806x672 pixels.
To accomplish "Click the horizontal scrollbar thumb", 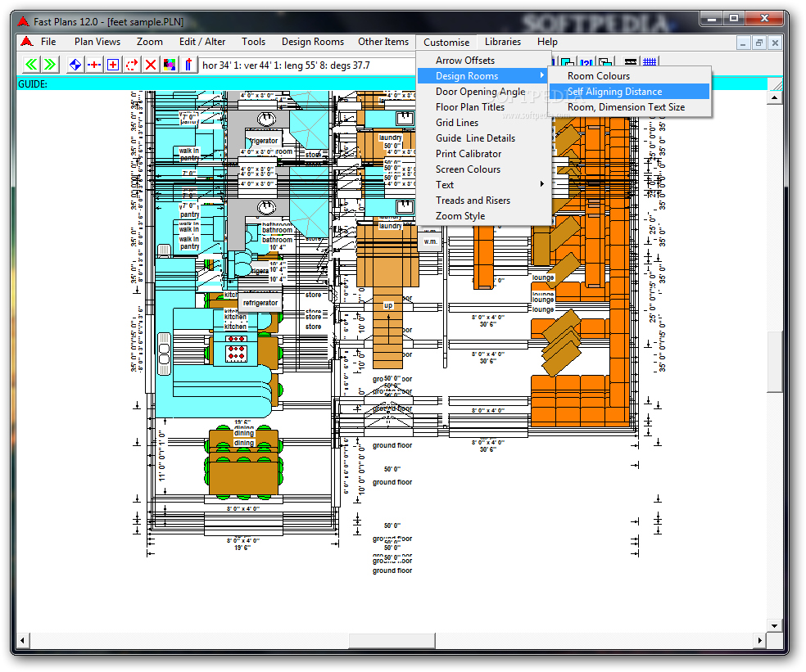I will (392, 641).
